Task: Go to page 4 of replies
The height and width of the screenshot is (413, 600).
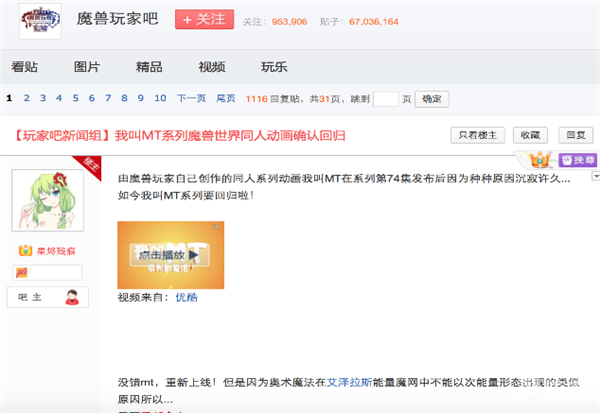Action: point(59,98)
